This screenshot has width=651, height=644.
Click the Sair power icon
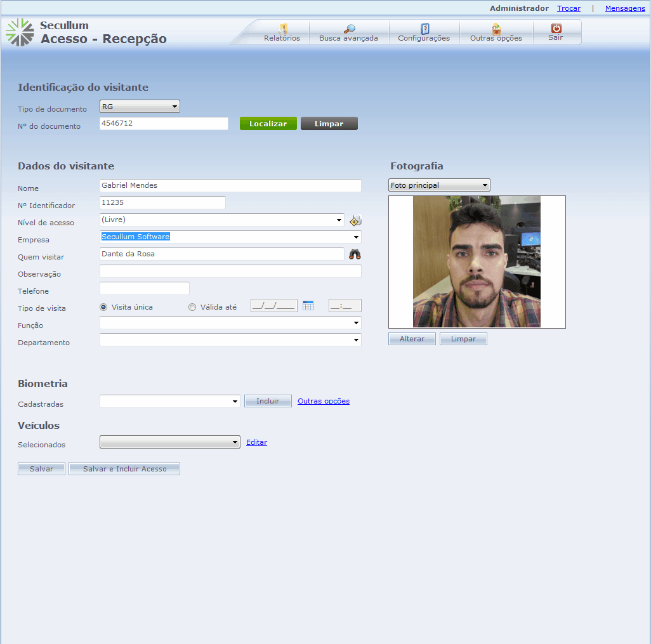(x=556, y=29)
